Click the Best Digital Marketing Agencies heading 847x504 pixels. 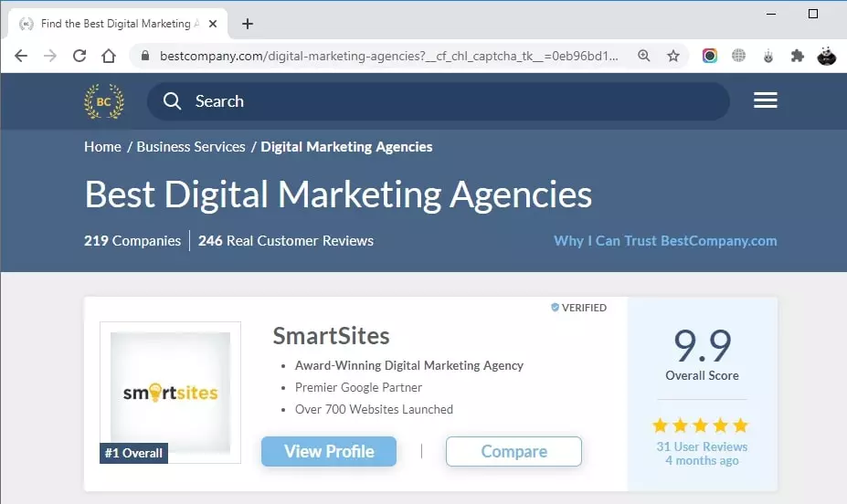(338, 194)
